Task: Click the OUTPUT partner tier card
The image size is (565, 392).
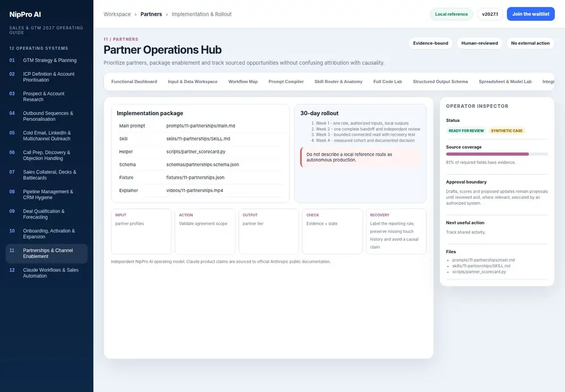Action: pyautogui.click(x=268, y=232)
